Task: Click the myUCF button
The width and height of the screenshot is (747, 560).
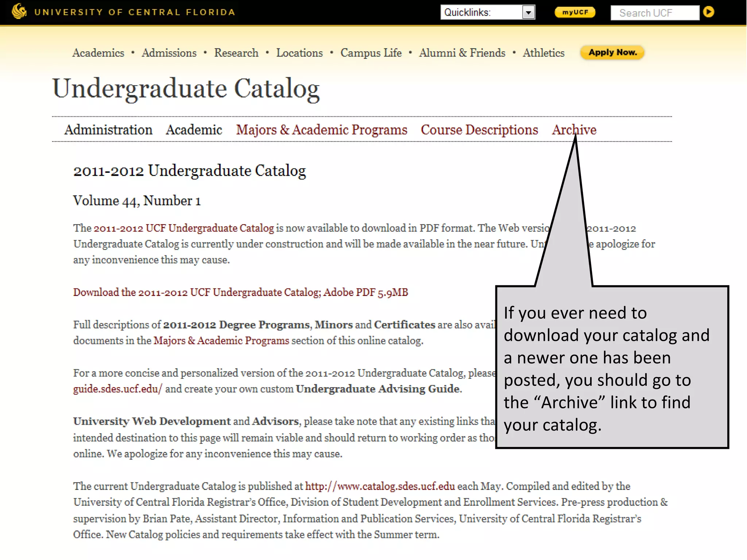Action: pos(575,12)
